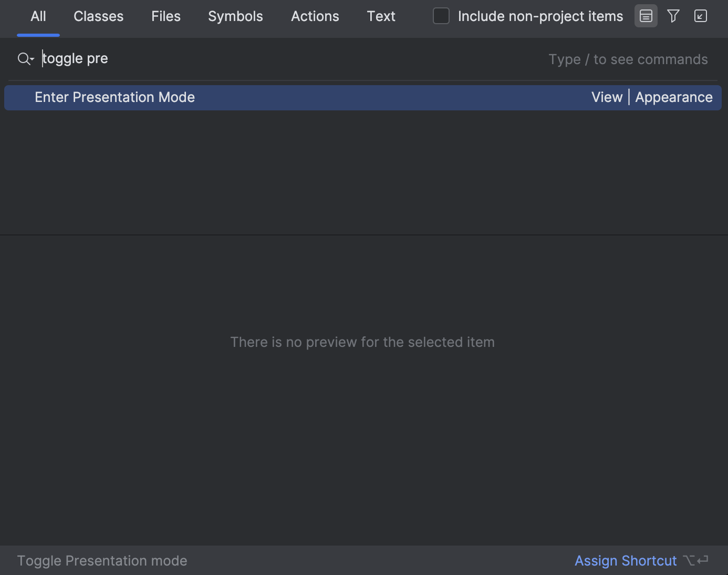Screen dimensions: 728x575
Task: Click the divider between results and preview
Action: click(x=364, y=234)
